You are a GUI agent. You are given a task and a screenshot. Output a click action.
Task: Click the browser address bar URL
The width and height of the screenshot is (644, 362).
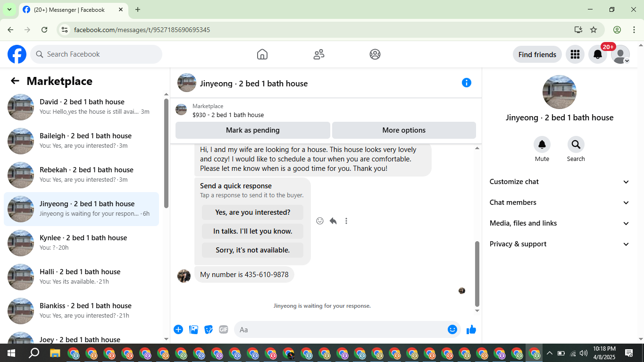coord(142,30)
